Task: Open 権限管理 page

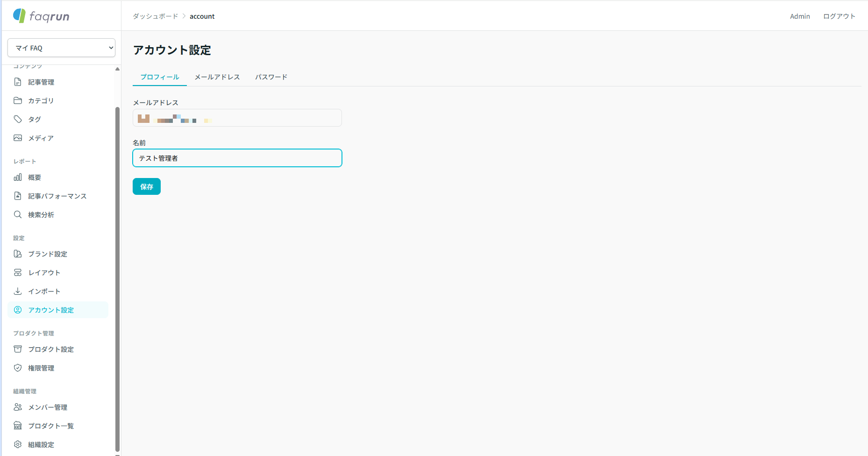Action: pyautogui.click(x=58, y=368)
